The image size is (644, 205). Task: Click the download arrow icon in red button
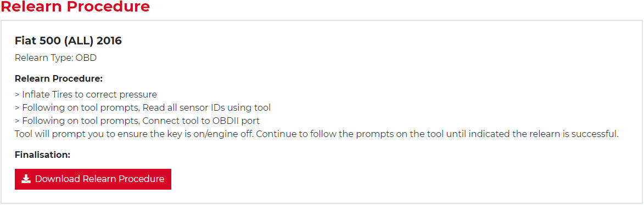(x=26, y=179)
